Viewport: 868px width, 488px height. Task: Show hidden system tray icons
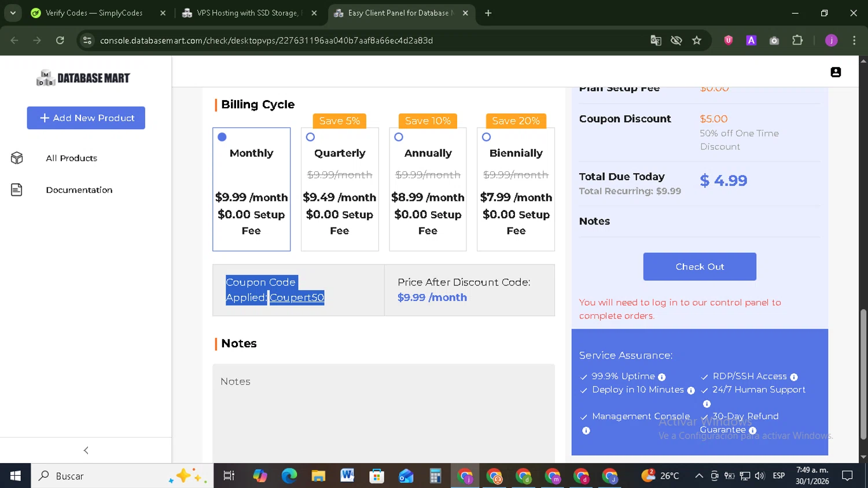[x=699, y=476]
